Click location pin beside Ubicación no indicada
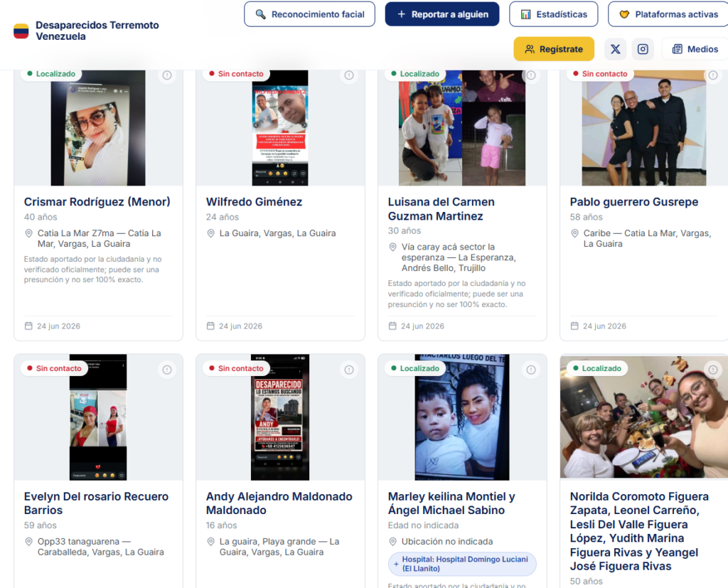This screenshot has height=588, width=728. pos(392,542)
